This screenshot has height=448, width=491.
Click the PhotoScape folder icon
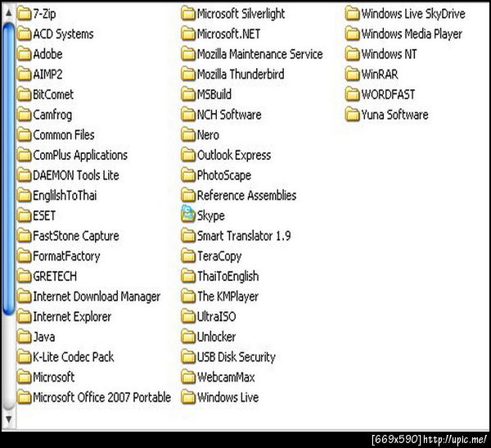click(x=188, y=175)
